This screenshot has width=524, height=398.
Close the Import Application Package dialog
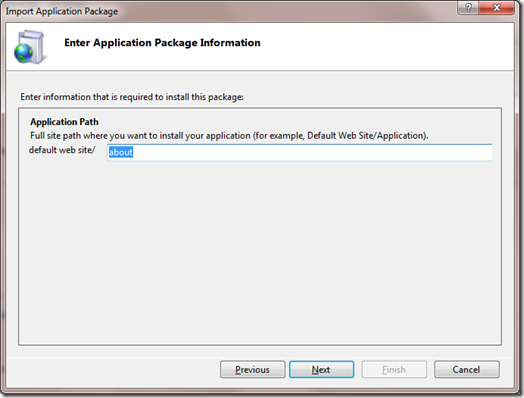tap(497, 8)
